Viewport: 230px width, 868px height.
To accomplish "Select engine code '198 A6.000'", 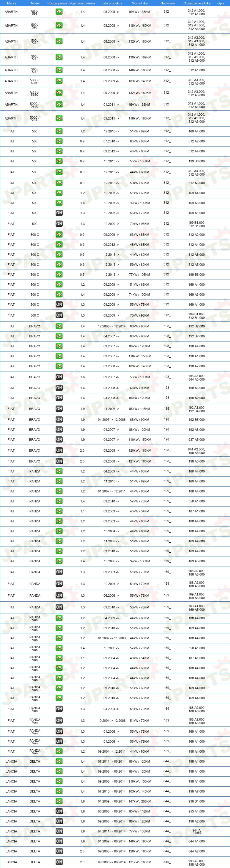I will pyautogui.click(x=196, y=388).
